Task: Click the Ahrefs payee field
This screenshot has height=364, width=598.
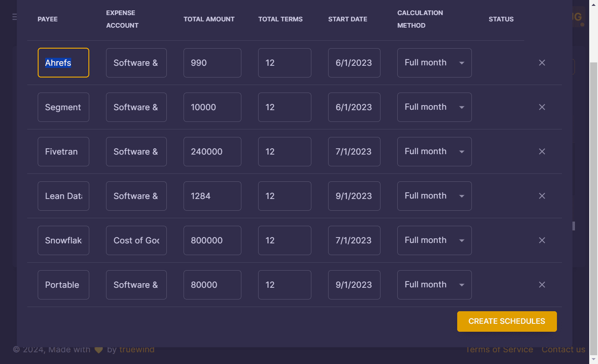Action: tap(63, 63)
